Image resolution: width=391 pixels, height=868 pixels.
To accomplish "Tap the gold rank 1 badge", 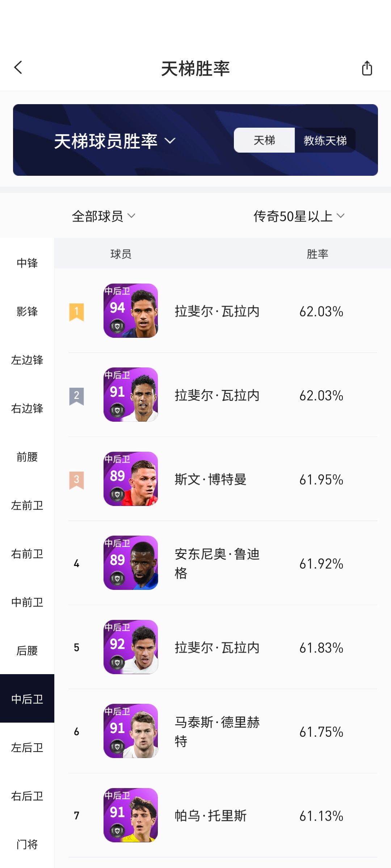I will pos(76,312).
